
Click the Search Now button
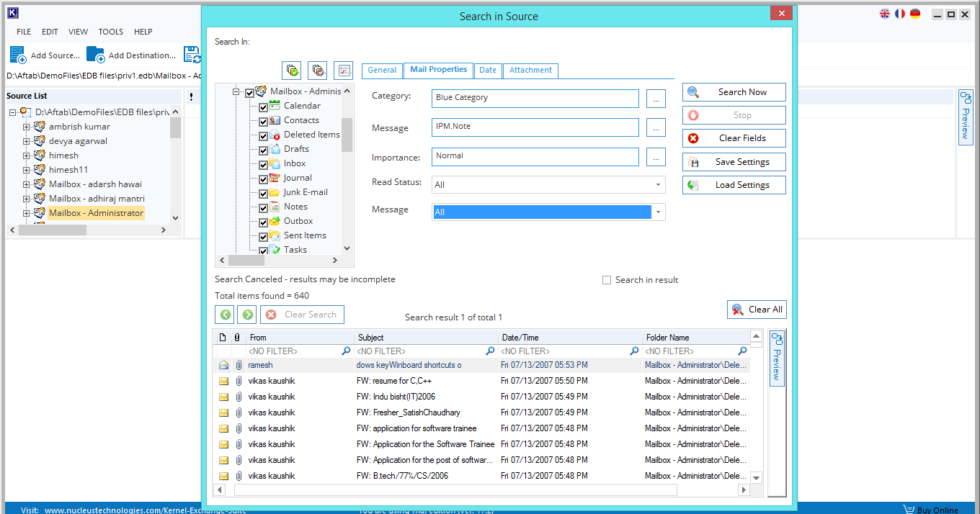click(x=734, y=92)
